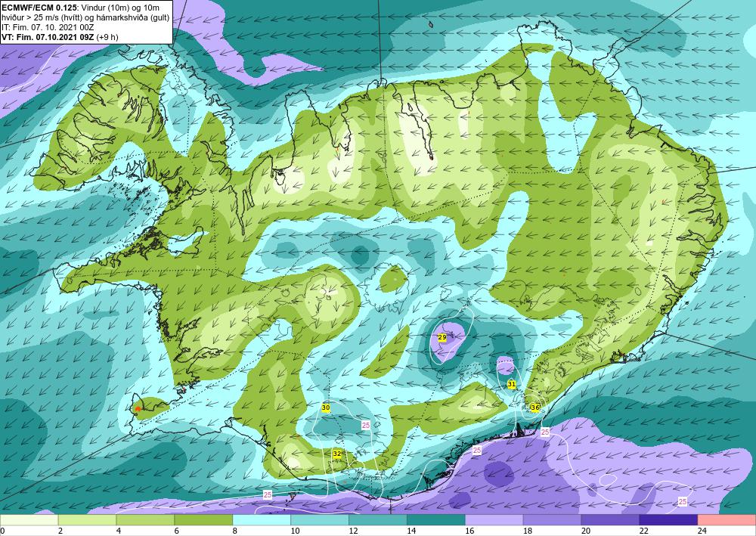
Task: Click the legend scale value 2
Action: (60, 531)
